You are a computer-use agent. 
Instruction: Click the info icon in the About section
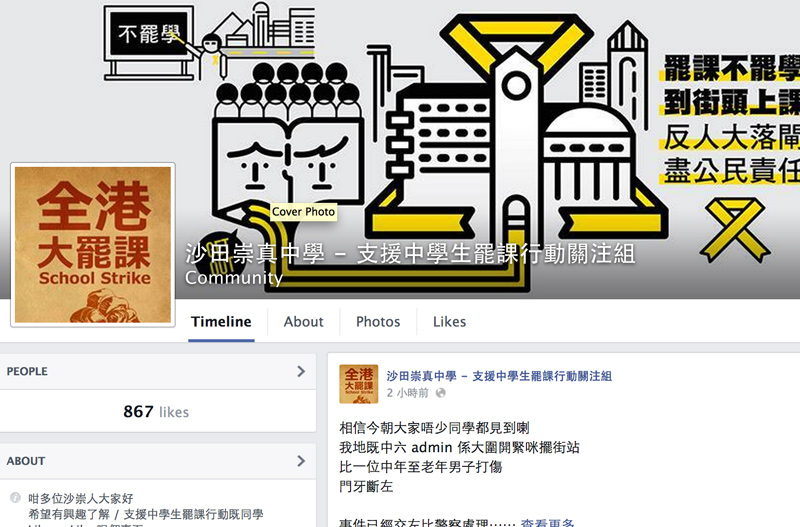click(15, 497)
